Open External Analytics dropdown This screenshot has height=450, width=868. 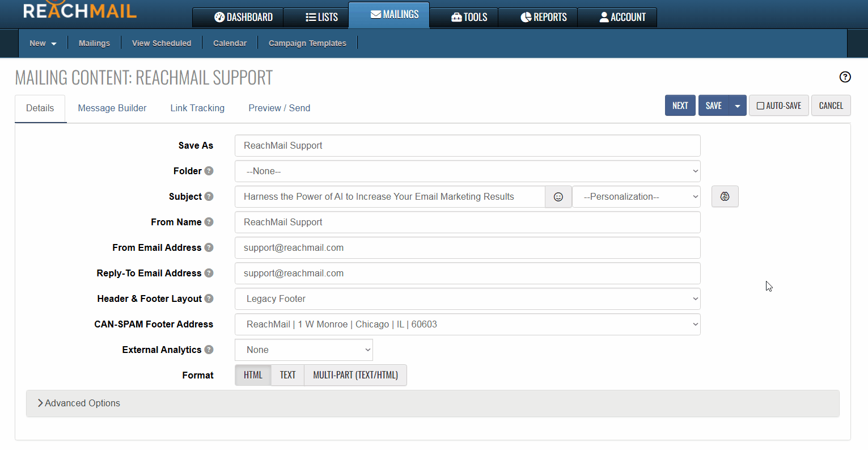(304, 350)
